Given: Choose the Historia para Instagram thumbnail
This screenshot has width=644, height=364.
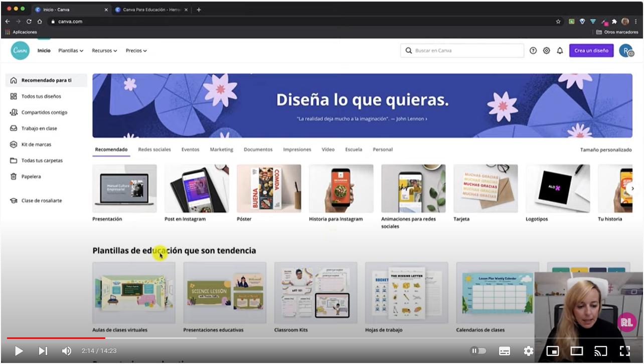Looking at the screenshot, I should 341,189.
